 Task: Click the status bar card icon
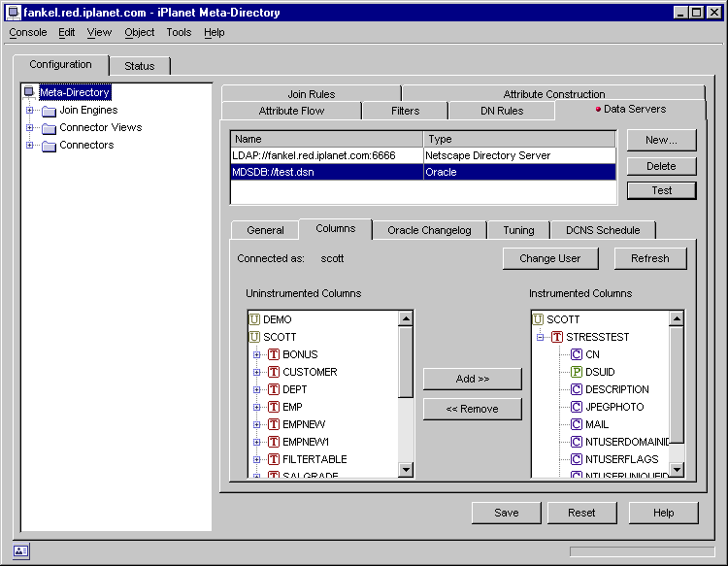[x=21, y=551]
